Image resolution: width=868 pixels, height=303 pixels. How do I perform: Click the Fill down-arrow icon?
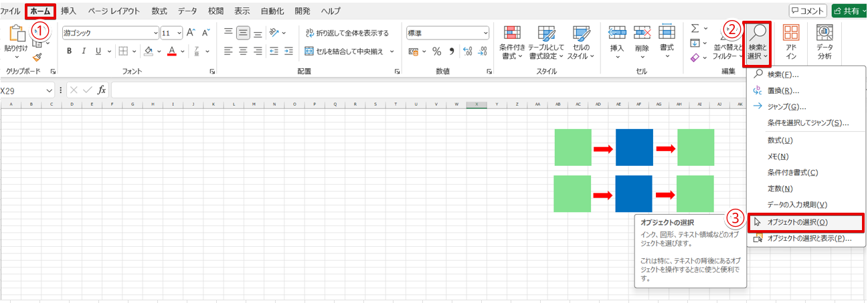695,43
